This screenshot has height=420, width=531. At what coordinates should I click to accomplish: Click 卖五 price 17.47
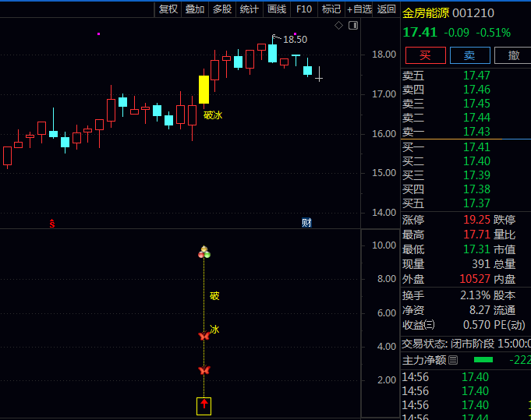point(476,76)
